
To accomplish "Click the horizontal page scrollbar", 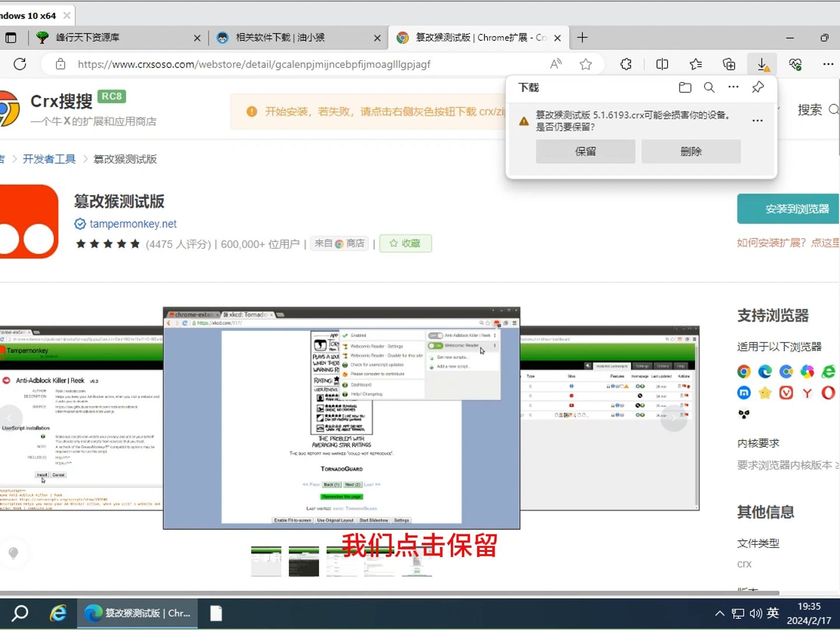I will click(x=390, y=593).
